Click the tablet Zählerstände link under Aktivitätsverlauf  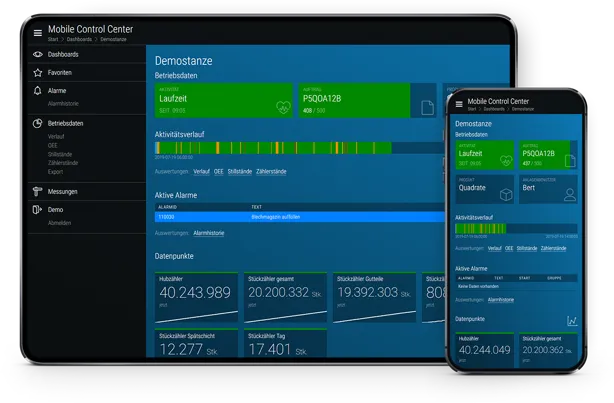[x=271, y=172]
